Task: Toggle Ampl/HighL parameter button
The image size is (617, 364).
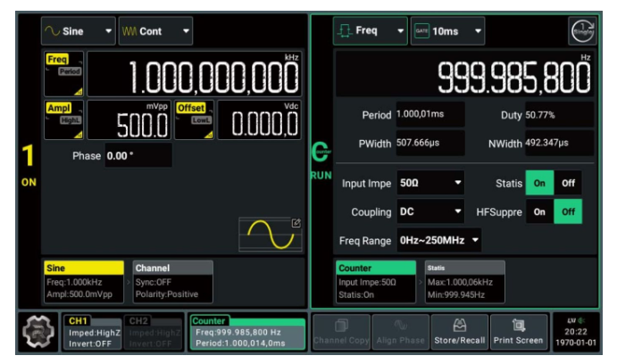Action: 63,120
